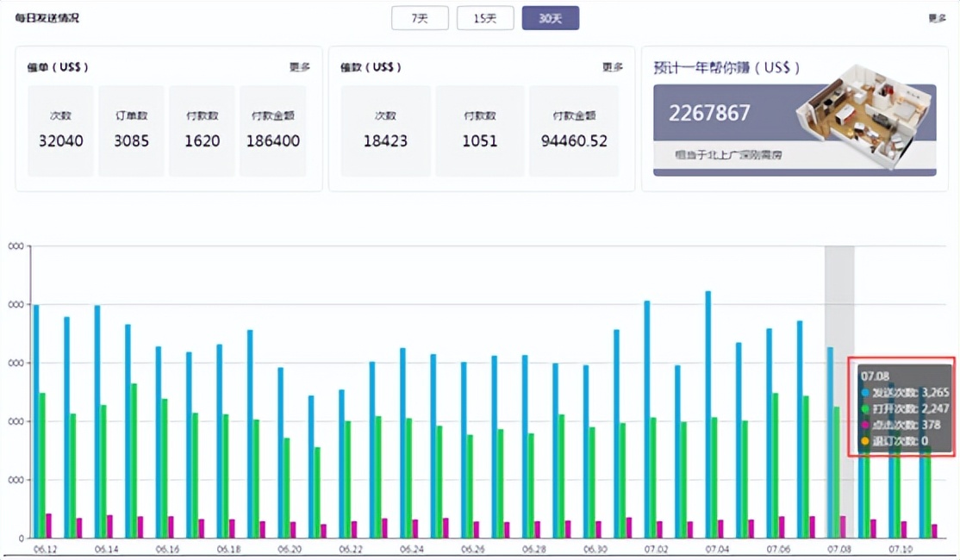Click 更多 in the 催款 panel

click(x=612, y=67)
